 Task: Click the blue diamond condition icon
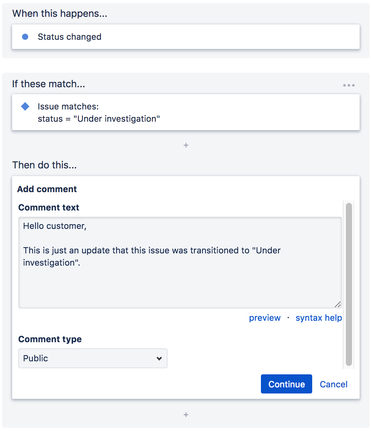pos(25,106)
